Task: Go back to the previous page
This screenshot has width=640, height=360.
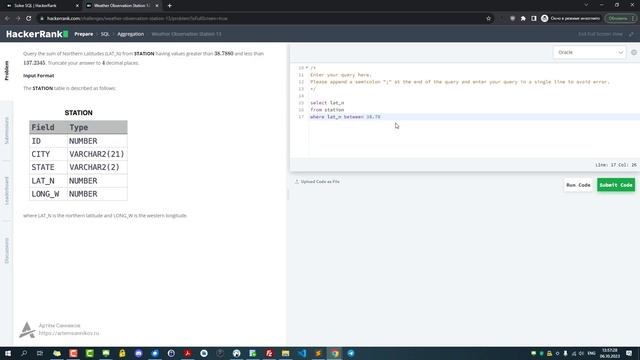Action: tap(7, 18)
